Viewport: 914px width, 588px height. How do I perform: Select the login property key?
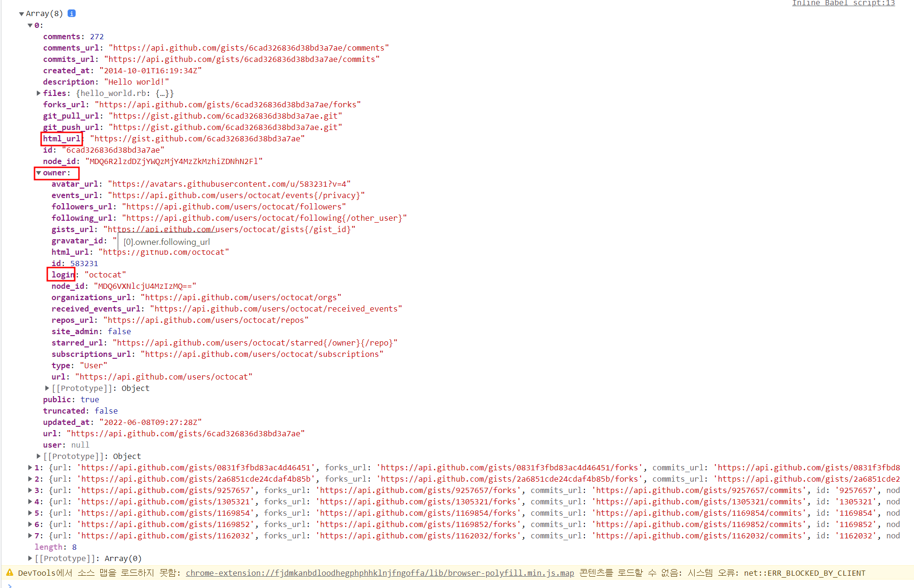(63, 275)
